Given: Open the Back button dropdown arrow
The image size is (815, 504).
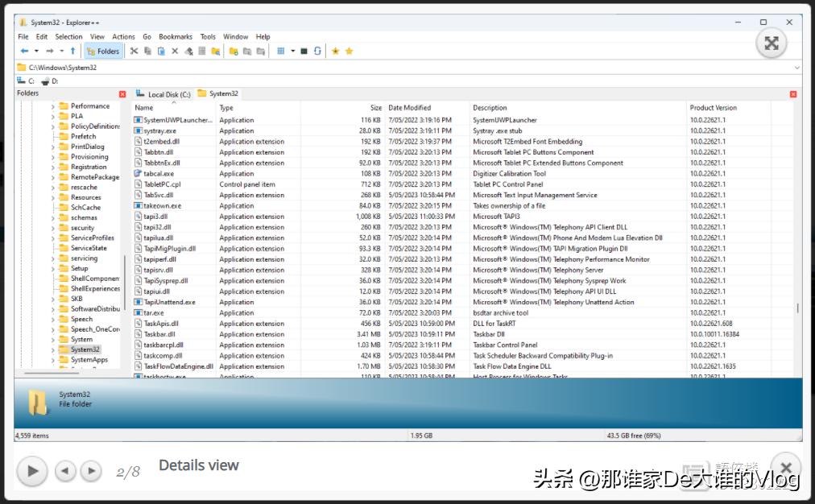Looking at the screenshot, I should [x=35, y=50].
